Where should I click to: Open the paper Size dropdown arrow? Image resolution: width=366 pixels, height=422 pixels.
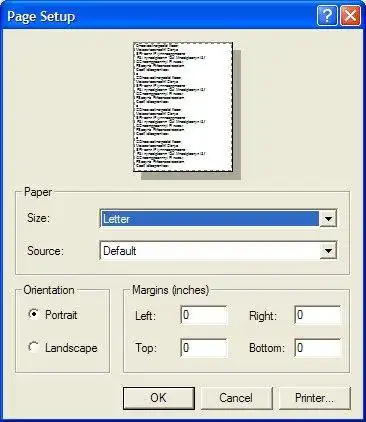point(328,219)
